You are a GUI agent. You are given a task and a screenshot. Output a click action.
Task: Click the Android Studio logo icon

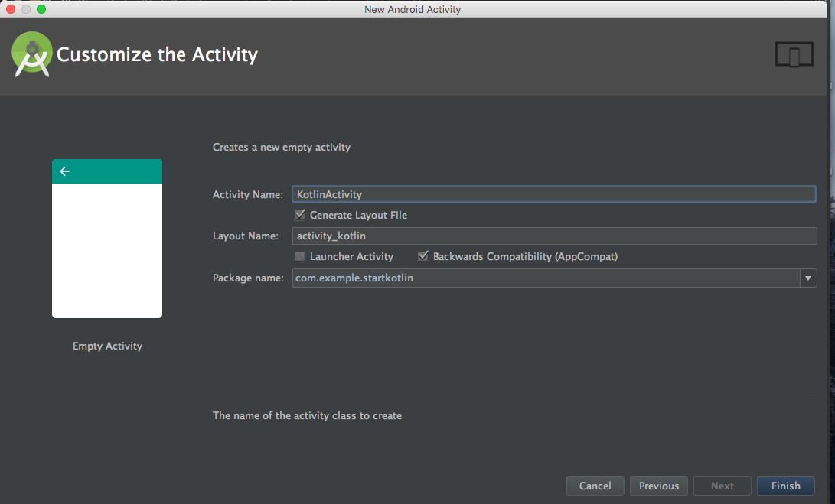tap(32, 54)
